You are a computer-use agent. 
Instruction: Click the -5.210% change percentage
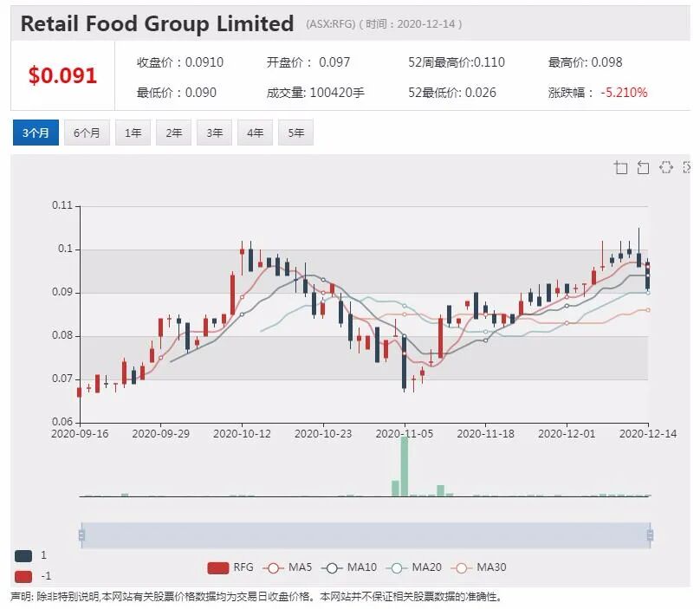[624, 93]
